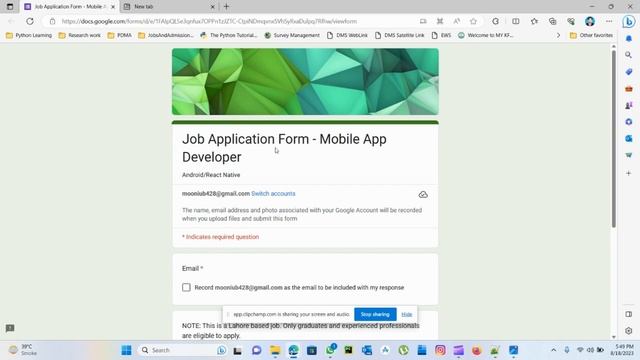Screen dimensions: 640x360
Task: Open The Python Tutorial bookmark
Action: [229, 36]
